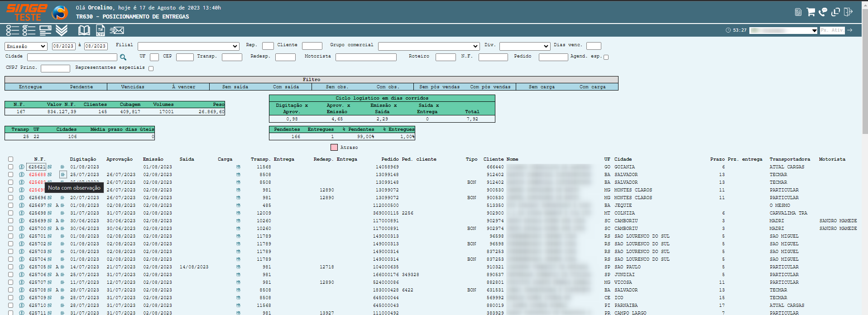
Task: Check the row for invoice 625698
Action: tap(10, 213)
